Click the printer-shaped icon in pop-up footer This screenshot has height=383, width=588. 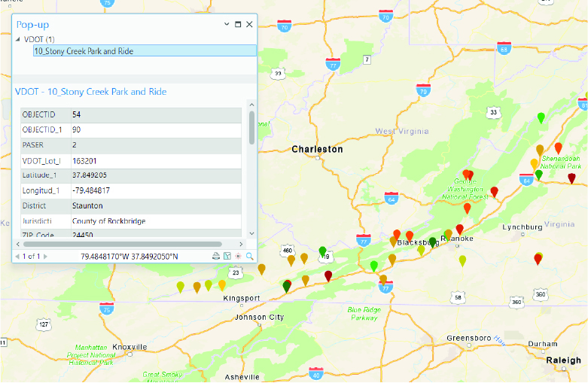tap(216, 257)
